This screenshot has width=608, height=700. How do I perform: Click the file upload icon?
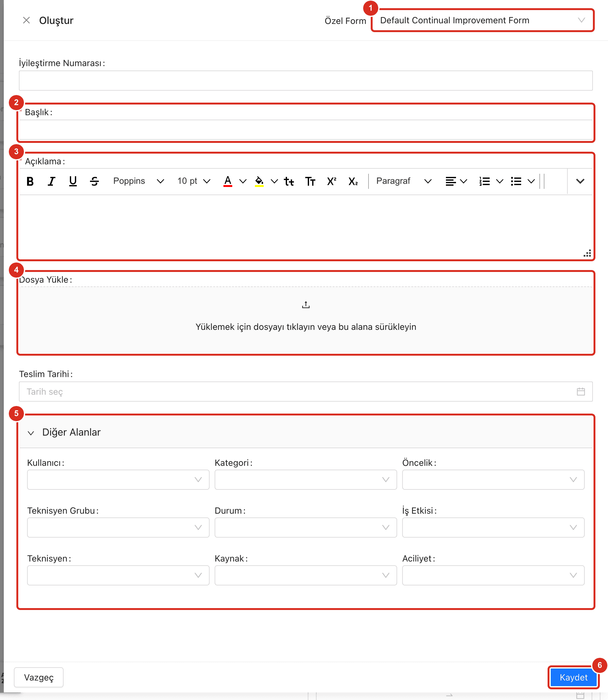point(306,305)
